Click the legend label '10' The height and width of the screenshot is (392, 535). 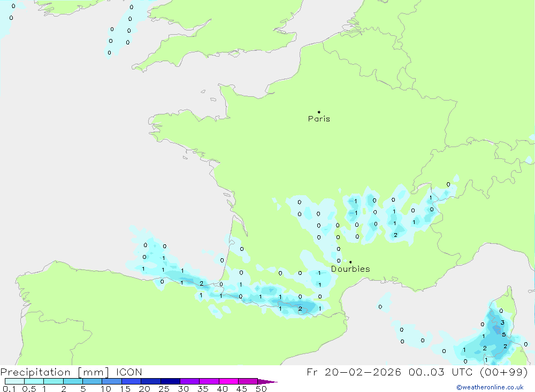[x=106, y=389]
